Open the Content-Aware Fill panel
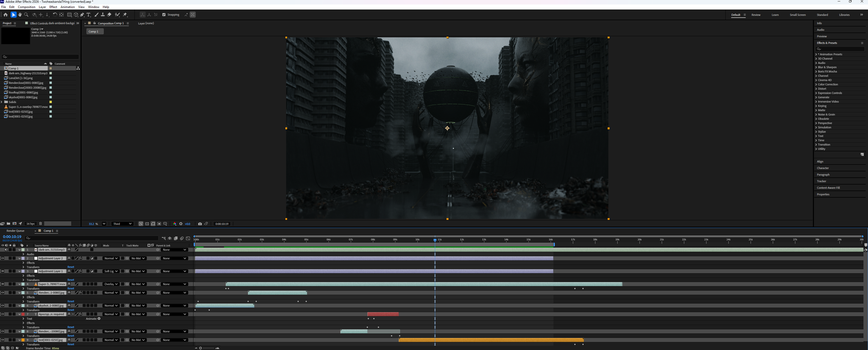This screenshot has height=350, width=868. point(829,188)
